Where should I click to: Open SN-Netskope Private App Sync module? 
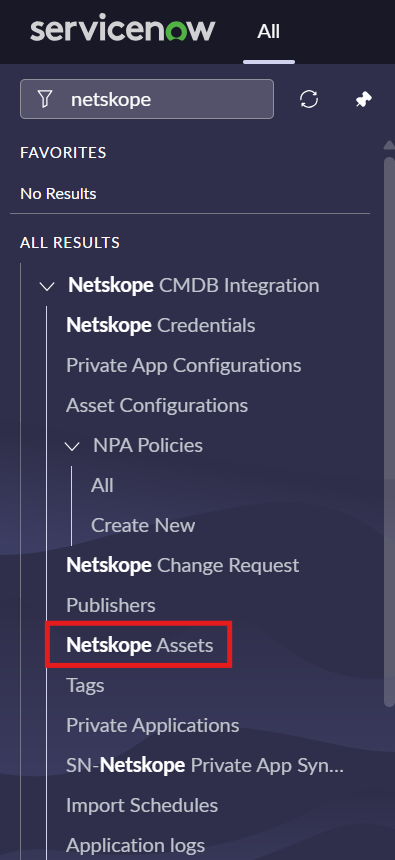coord(205,765)
